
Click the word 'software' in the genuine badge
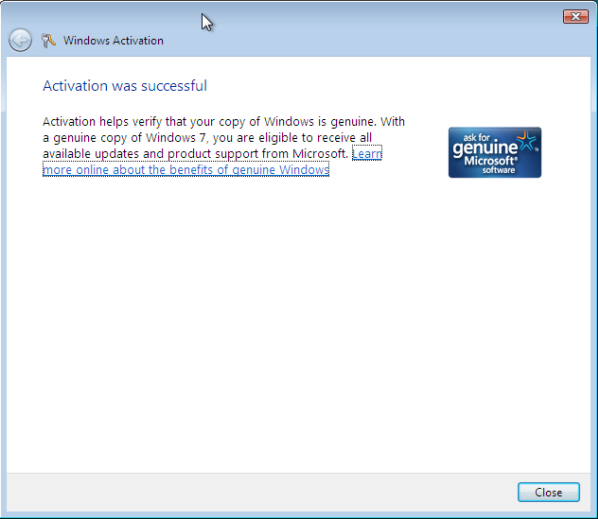498,170
